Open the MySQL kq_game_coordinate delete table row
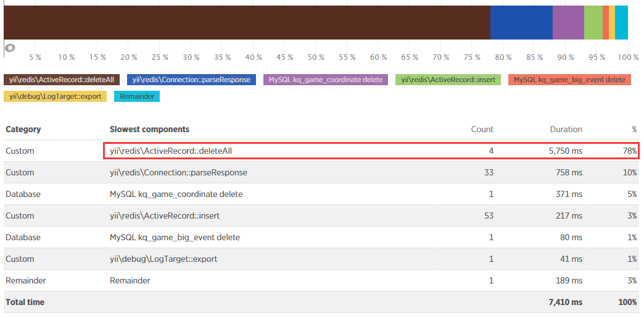 coord(321,194)
